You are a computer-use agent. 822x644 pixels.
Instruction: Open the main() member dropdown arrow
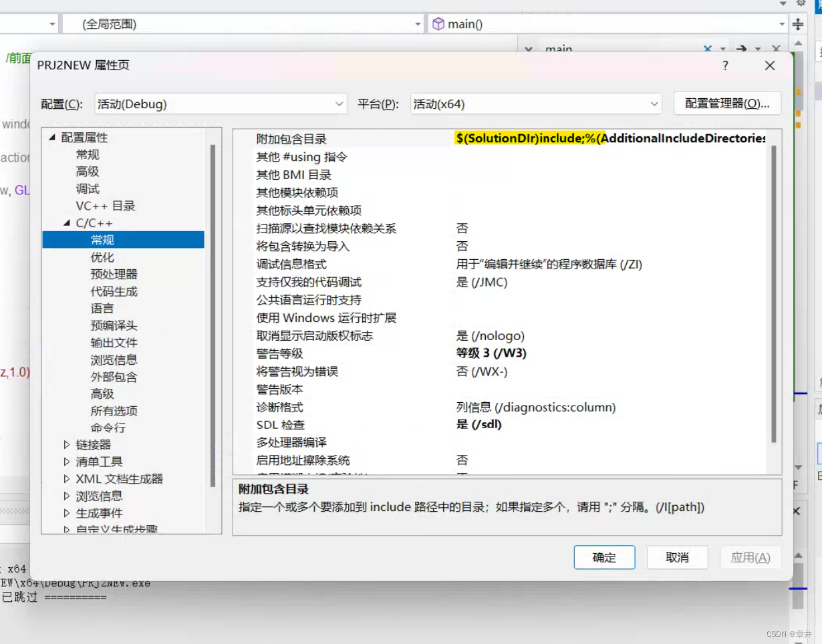point(781,23)
